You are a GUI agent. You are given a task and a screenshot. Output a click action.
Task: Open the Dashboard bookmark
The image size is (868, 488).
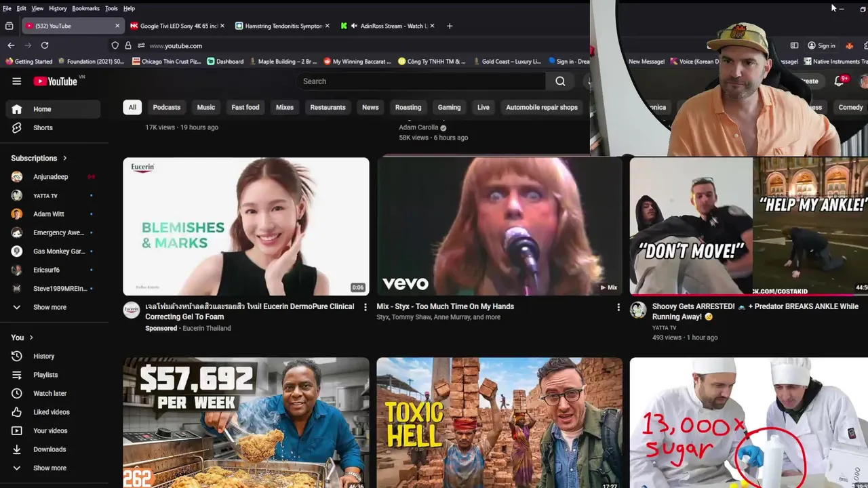point(225,61)
